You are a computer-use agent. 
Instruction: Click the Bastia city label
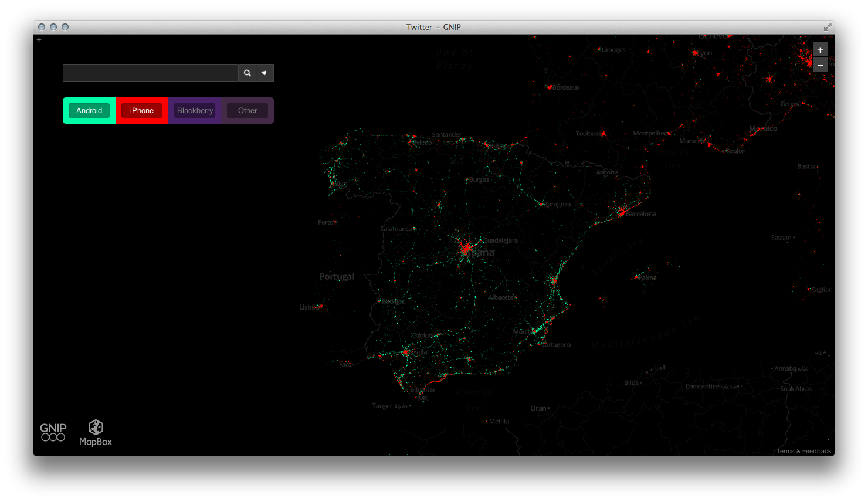pos(806,167)
